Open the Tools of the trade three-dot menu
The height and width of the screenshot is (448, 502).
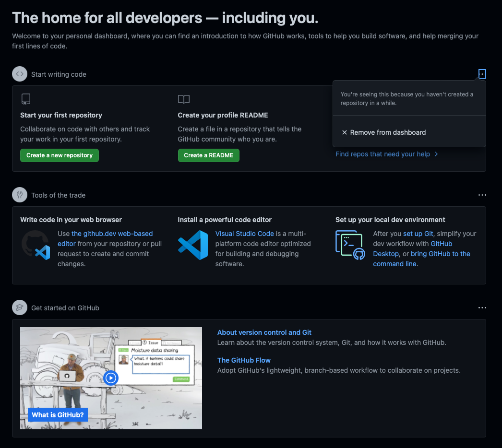click(482, 195)
